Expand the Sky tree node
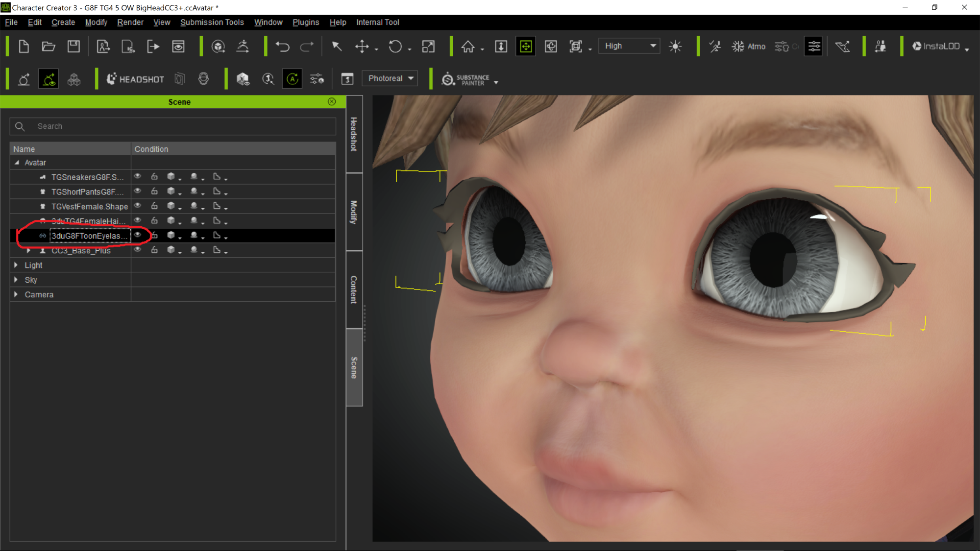 click(x=16, y=280)
